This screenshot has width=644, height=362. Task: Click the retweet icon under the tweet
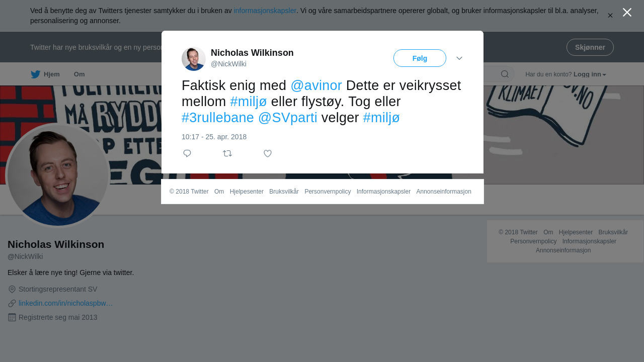227,153
